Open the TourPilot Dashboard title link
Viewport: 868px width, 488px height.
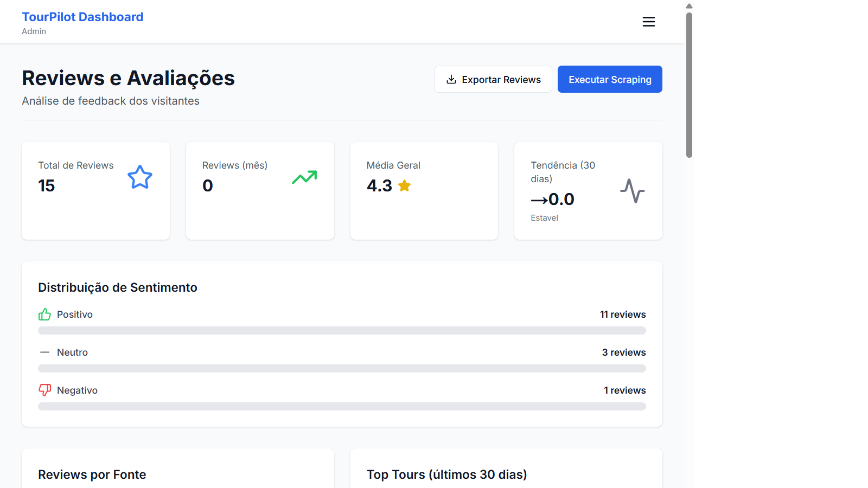click(82, 17)
